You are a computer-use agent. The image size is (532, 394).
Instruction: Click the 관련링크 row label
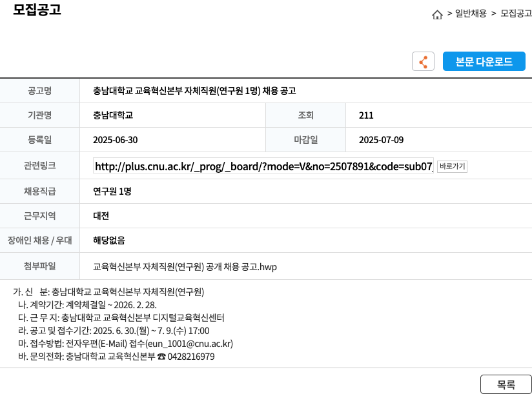pos(39,165)
